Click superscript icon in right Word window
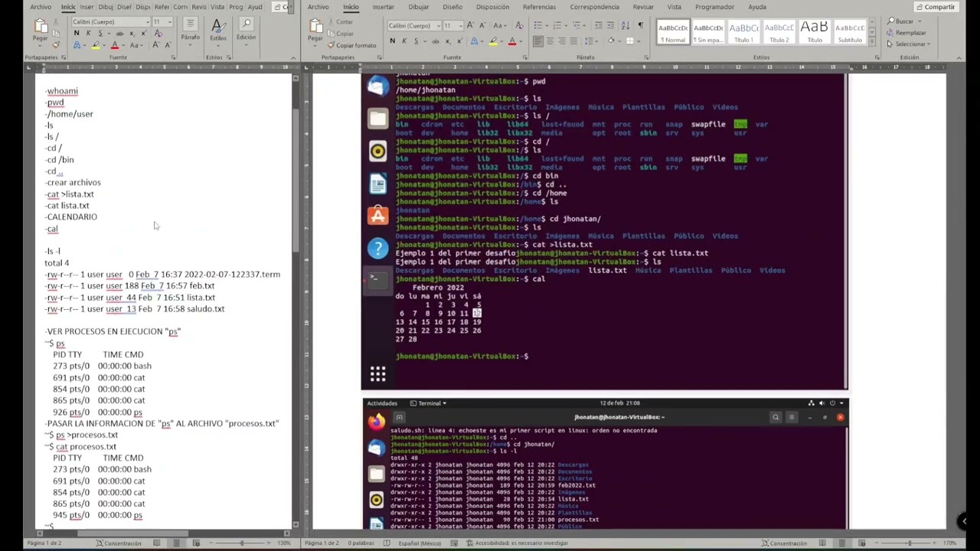The image size is (980, 551). tap(459, 41)
